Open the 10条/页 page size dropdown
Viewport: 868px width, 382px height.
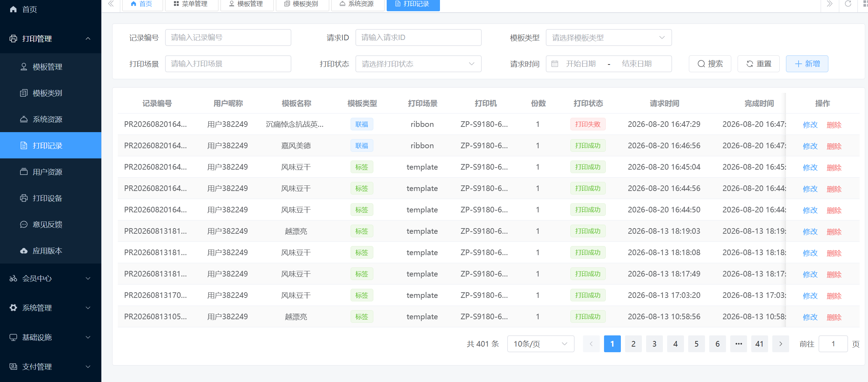pyautogui.click(x=541, y=344)
